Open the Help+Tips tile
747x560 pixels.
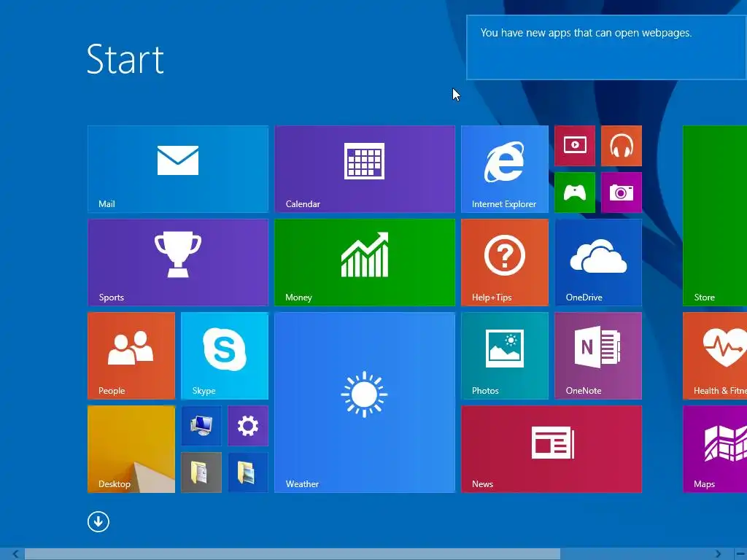pyautogui.click(x=505, y=262)
